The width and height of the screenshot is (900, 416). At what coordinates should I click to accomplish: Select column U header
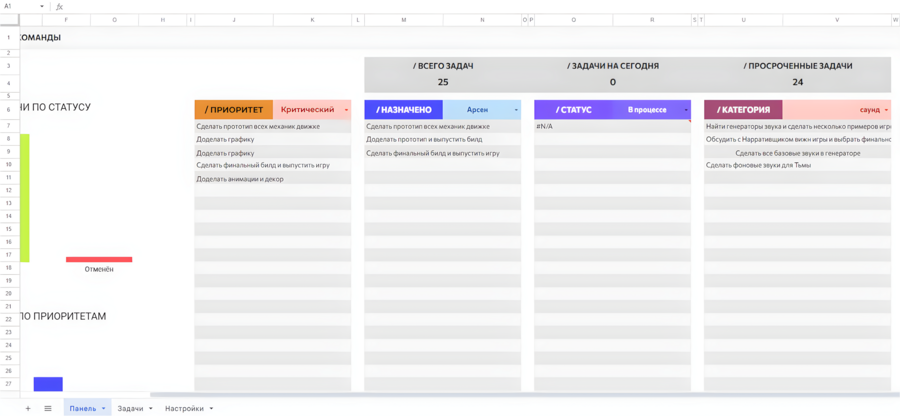point(743,20)
